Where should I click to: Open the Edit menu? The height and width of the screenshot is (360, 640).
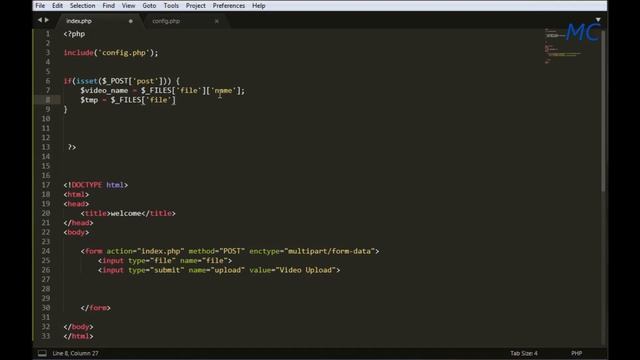pos(57,6)
